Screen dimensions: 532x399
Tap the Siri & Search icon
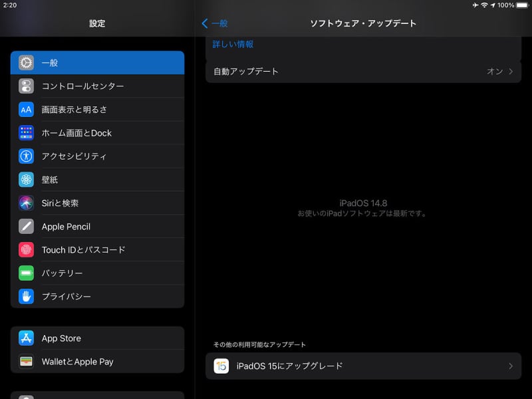click(x=26, y=203)
